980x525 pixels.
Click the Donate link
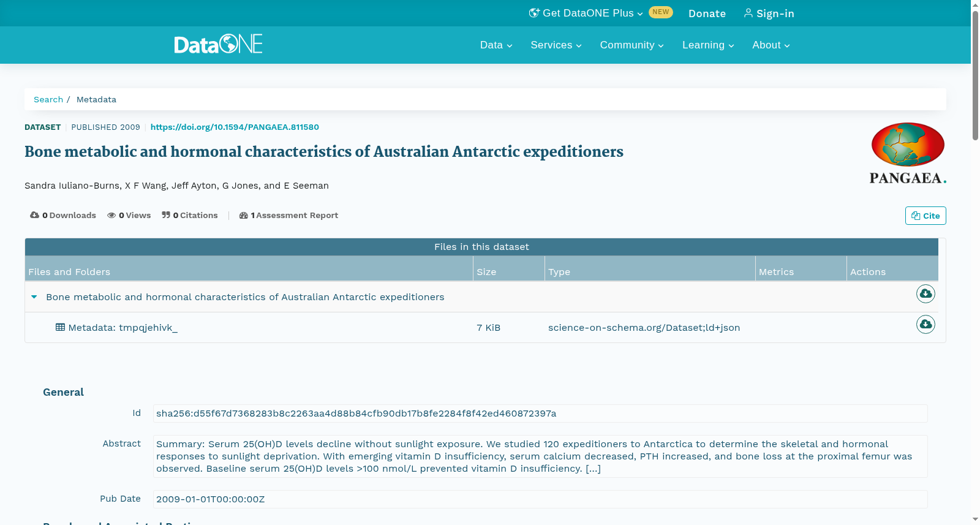coord(707,13)
